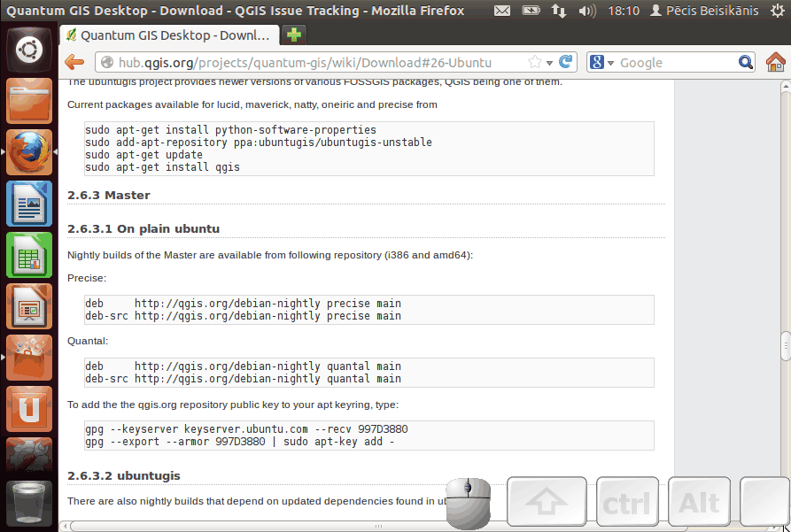Click the back arrow in Firefox
This screenshot has height=532, width=791.
(74, 63)
